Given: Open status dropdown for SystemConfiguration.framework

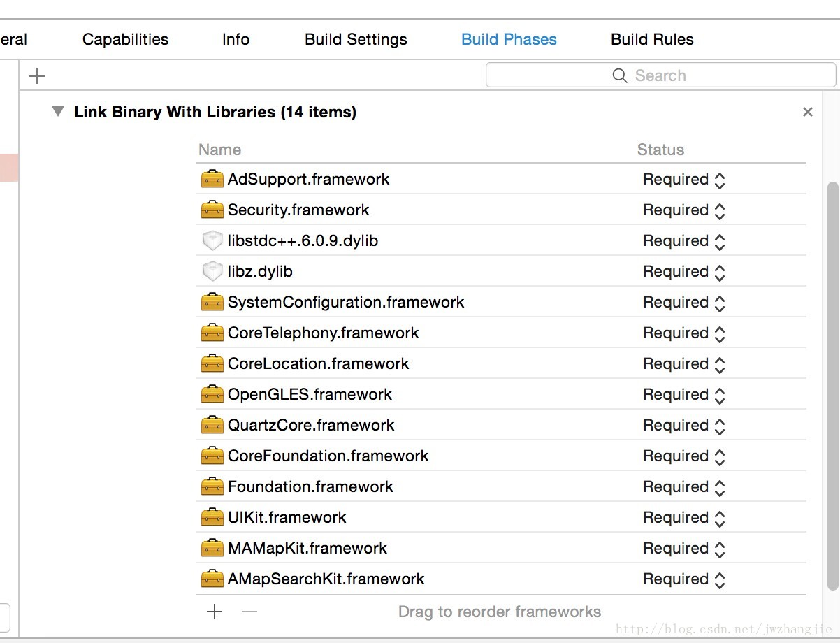Looking at the screenshot, I should [684, 303].
